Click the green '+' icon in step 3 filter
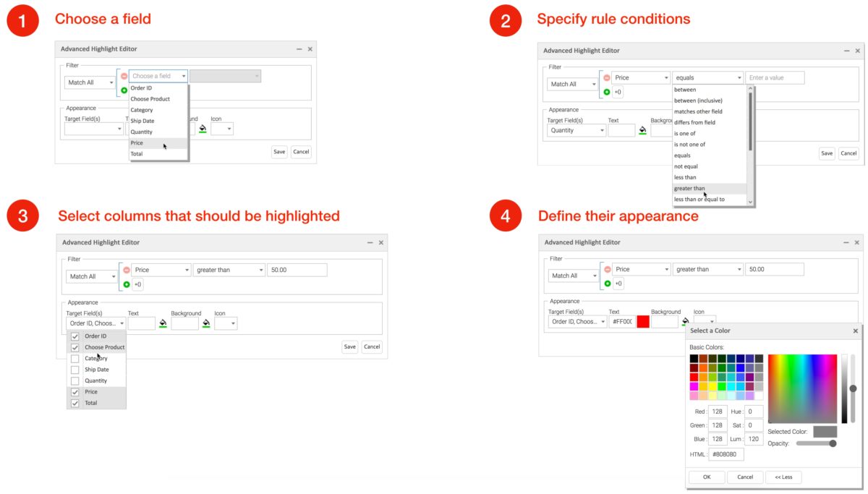Screen dimensions: 868x494 pyautogui.click(x=127, y=284)
